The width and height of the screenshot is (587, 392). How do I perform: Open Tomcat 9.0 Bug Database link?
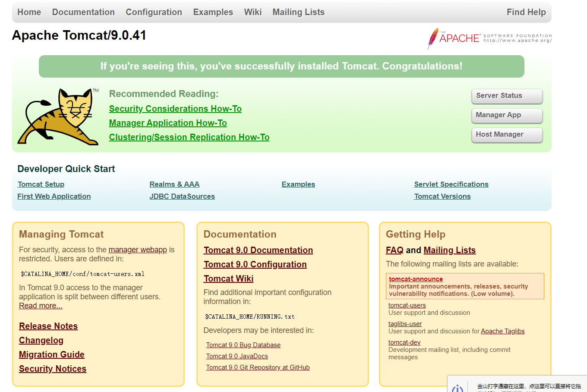243,345
